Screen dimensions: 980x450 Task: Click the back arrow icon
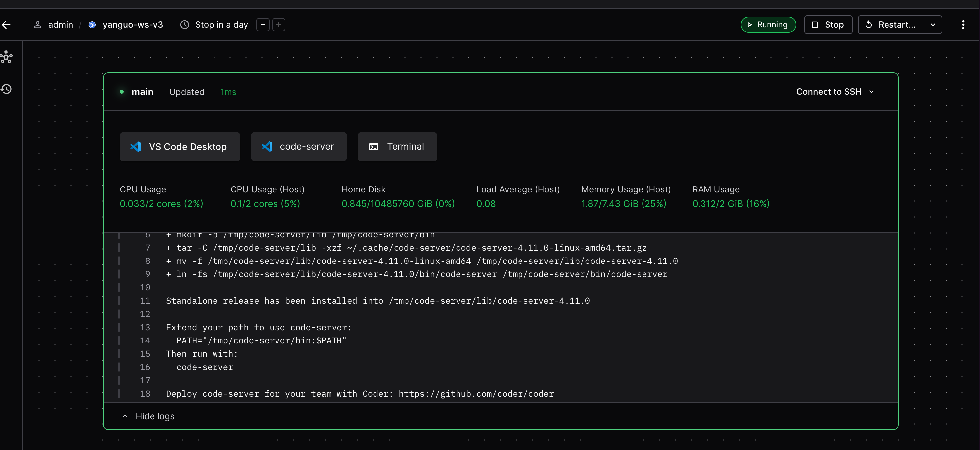click(x=6, y=25)
